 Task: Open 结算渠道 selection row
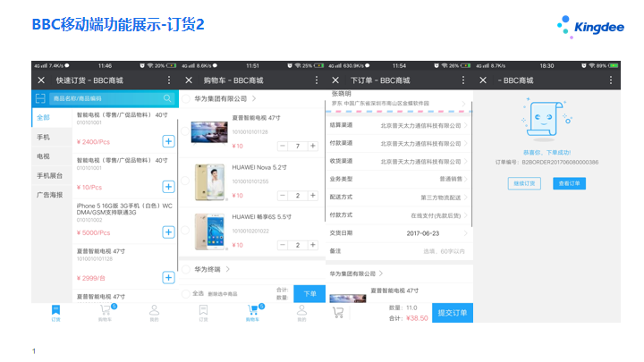click(x=399, y=125)
